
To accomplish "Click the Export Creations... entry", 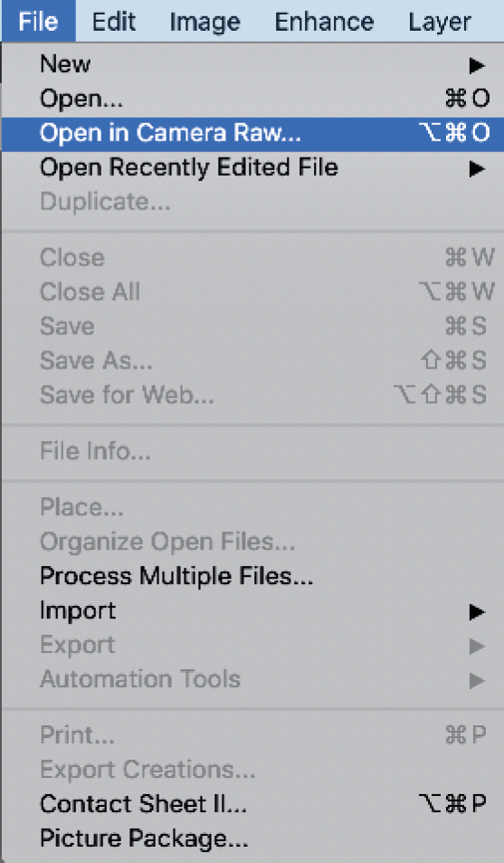I will (252, 770).
